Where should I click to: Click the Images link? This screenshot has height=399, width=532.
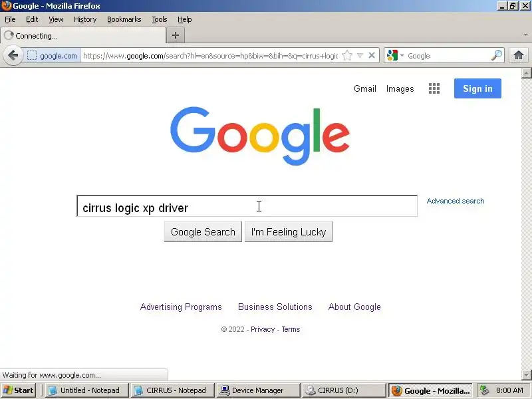(x=400, y=89)
